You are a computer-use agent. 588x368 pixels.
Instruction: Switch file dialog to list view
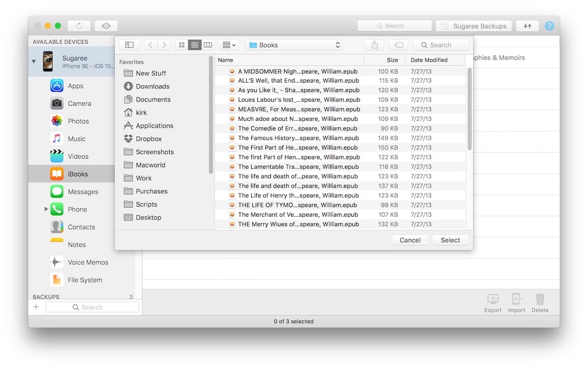point(195,45)
